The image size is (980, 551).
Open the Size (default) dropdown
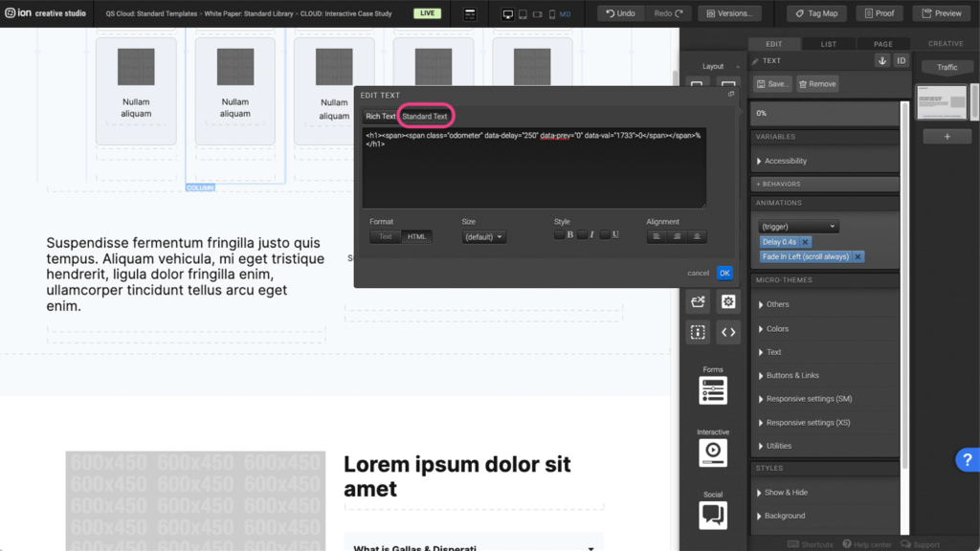click(483, 236)
